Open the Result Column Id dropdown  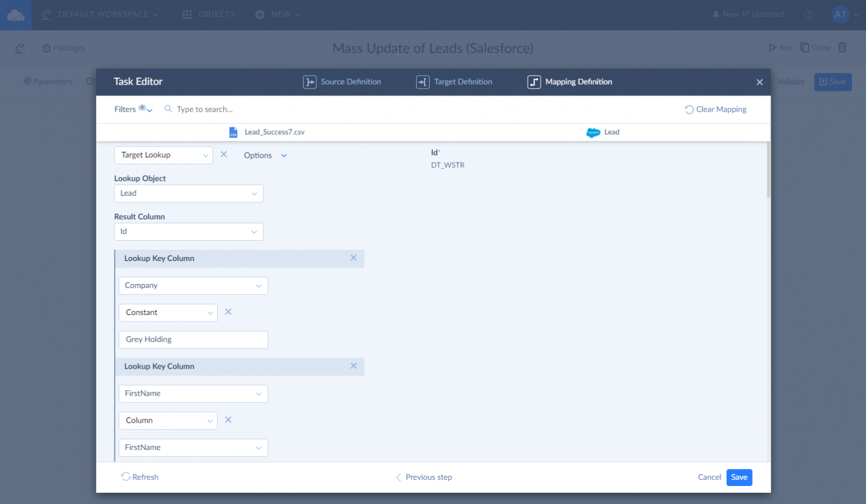point(188,232)
